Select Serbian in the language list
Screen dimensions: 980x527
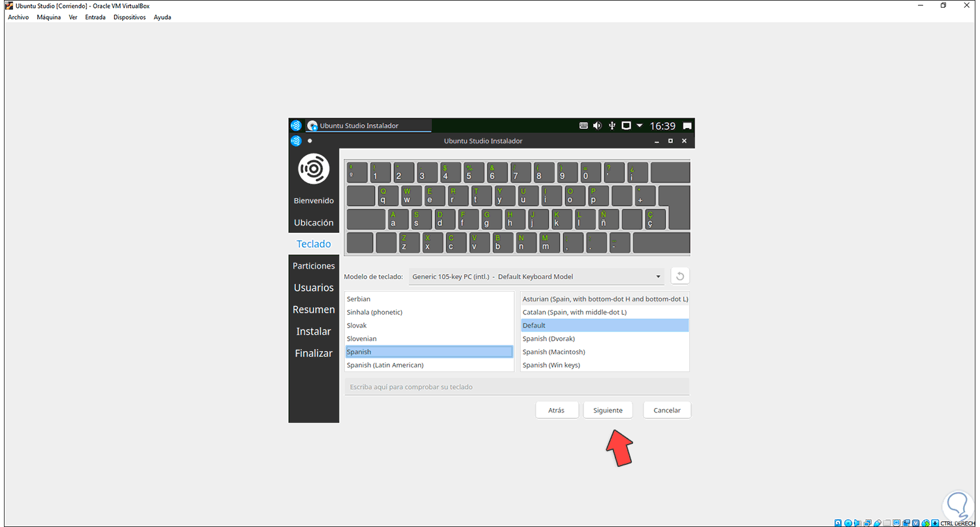(429, 299)
